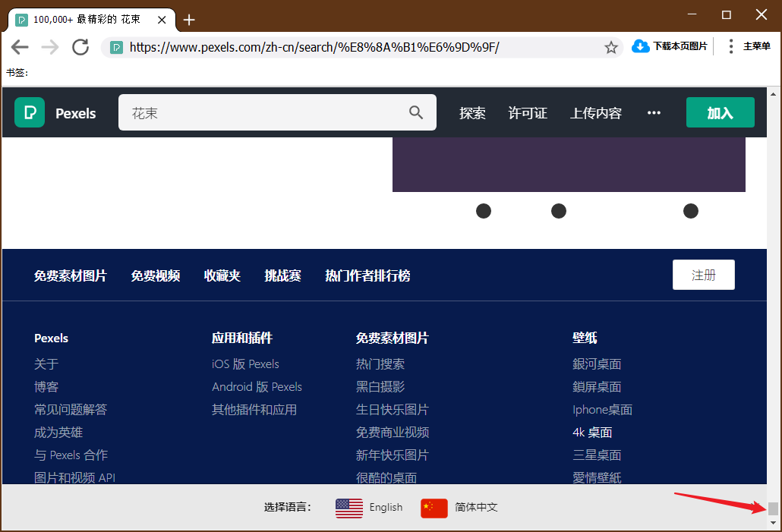Click the green 加入 button

720,112
